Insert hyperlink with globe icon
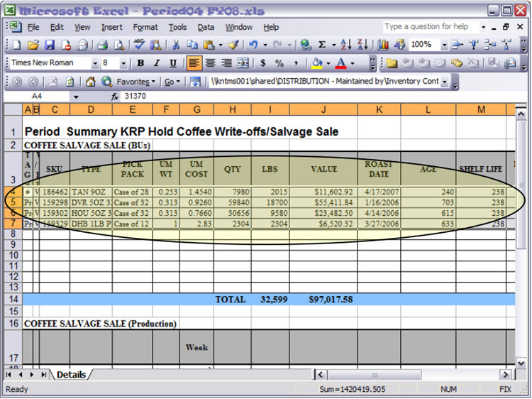Image resolution: width=532 pixels, height=399 pixels. point(306,45)
